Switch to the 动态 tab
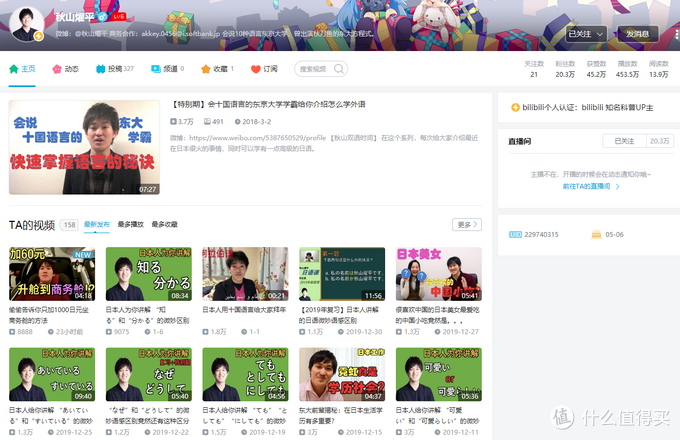The width and height of the screenshot is (680, 440). [x=65, y=69]
